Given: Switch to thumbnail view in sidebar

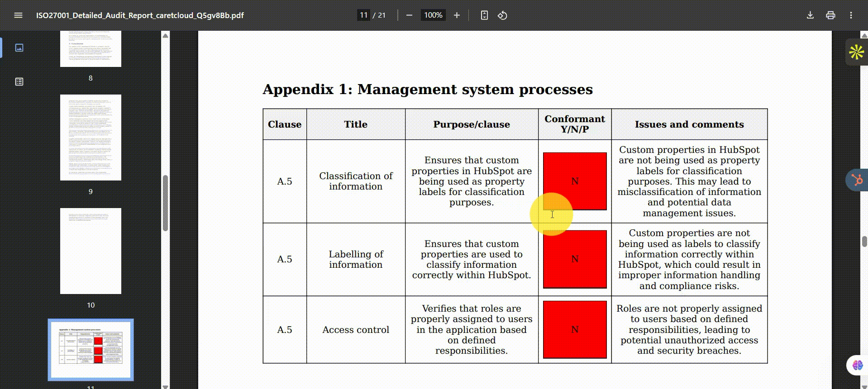Looking at the screenshot, I should click(19, 48).
